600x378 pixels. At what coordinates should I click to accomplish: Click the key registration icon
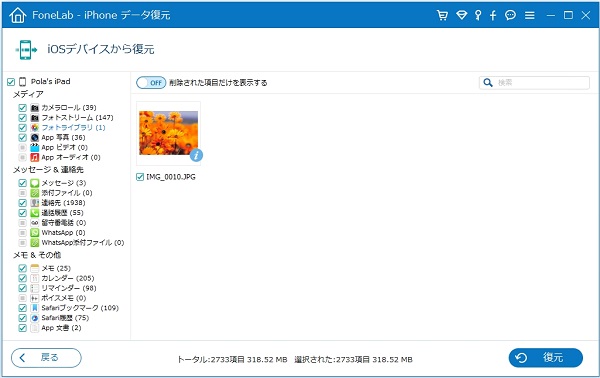click(478, 15)
